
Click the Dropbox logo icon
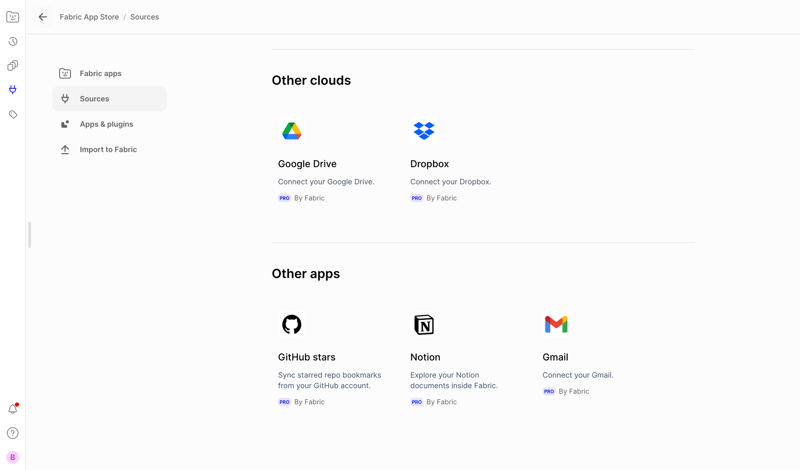click(x=424, y=131)
